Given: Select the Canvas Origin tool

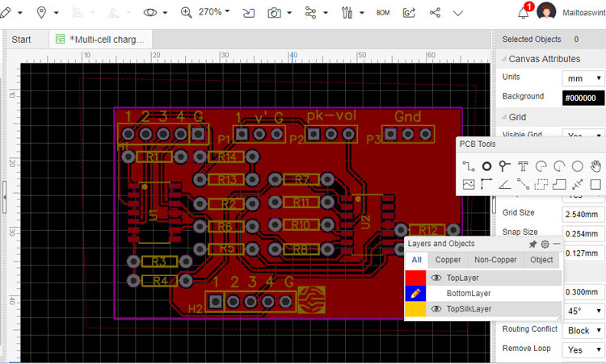Looking at the screenshot, I should 486,185.
